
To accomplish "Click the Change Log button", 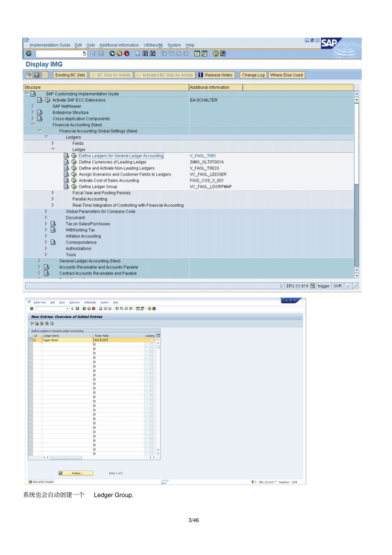I will (253, 75).
